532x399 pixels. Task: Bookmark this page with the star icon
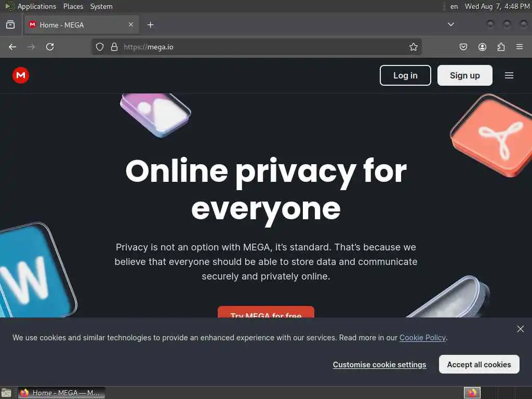tap(413, 47)
